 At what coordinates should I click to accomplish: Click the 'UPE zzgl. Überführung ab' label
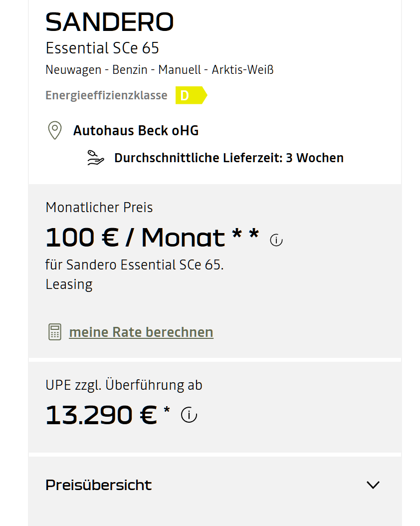[x=124, y=385]
